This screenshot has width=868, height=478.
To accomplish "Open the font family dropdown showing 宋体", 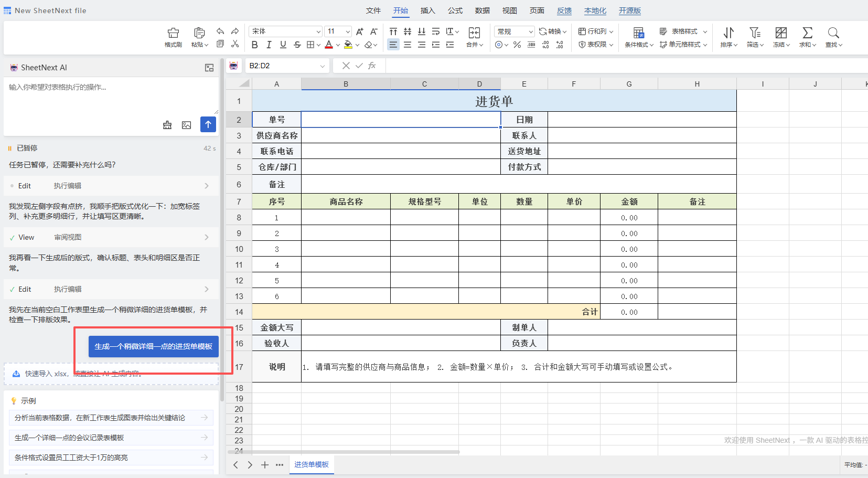I will (285, 31).
